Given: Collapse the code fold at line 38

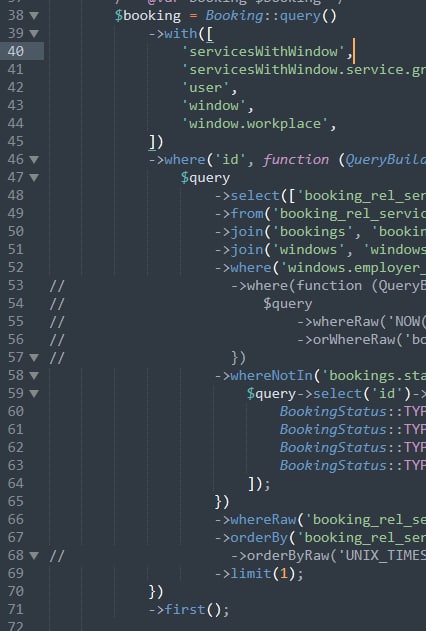Looking at the screenshot, I should (35, 16).
